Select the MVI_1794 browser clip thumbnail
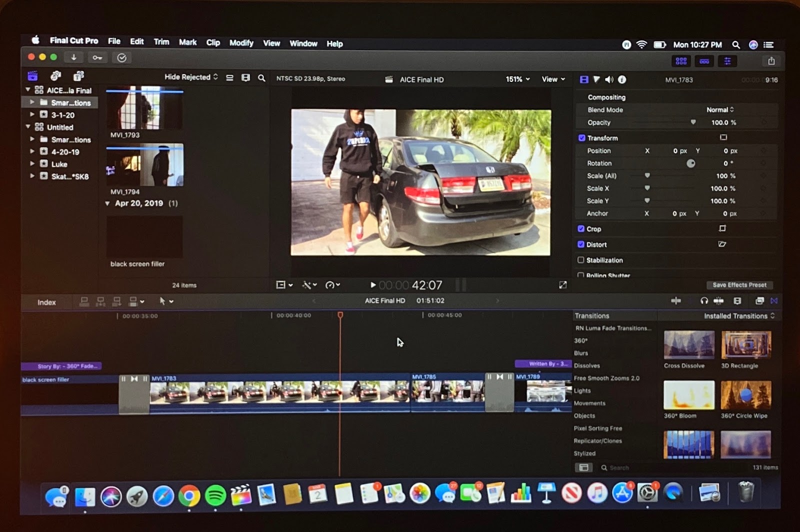This screenshot has height=532, width=800. point(144,165)
